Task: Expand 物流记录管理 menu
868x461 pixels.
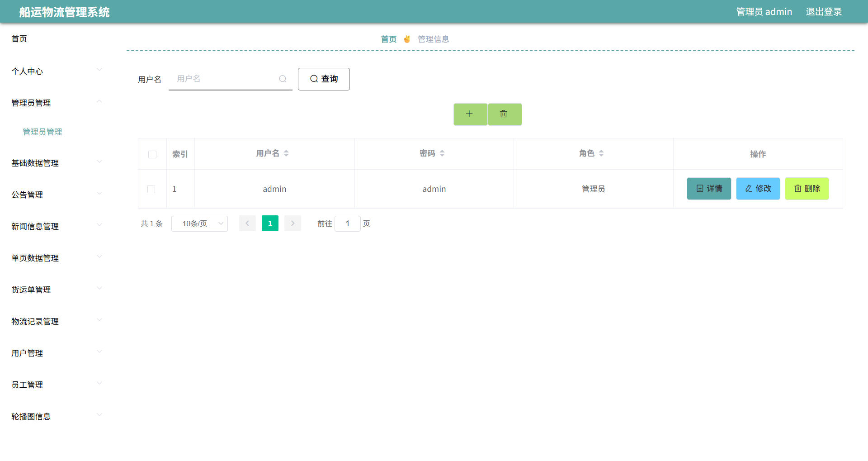Action: 57,321
